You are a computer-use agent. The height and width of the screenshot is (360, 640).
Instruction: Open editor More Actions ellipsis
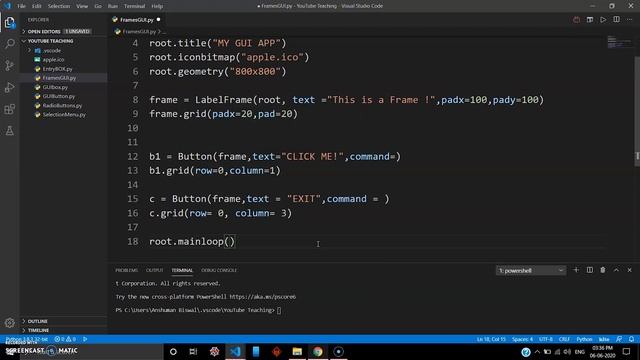[x=629, y=20]
